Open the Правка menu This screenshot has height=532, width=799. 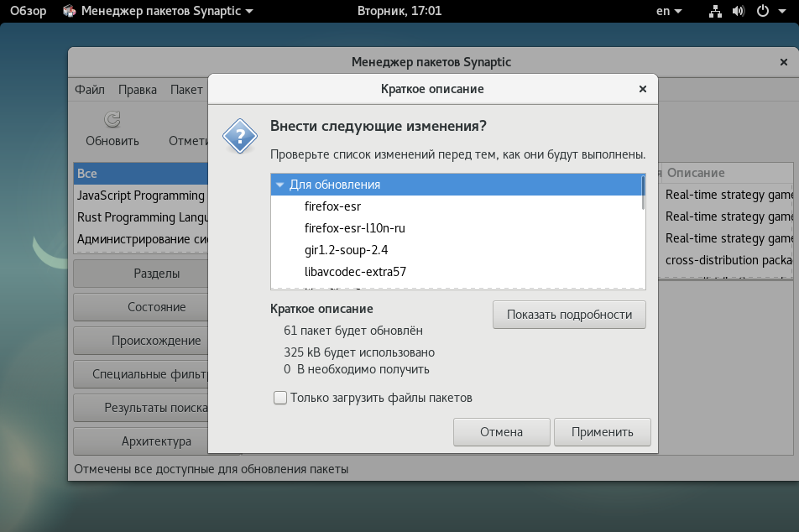[138, 90]
